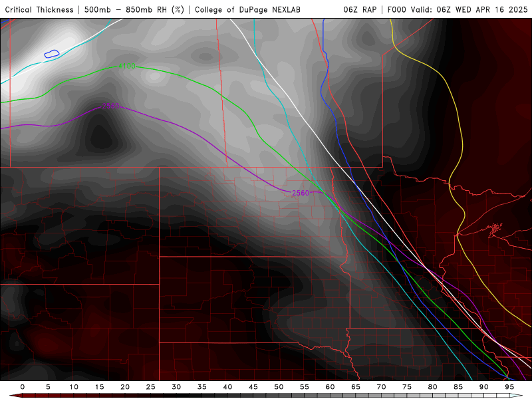Click the "55" value on the color scale

pyautogui.click(x=305, y=387)
